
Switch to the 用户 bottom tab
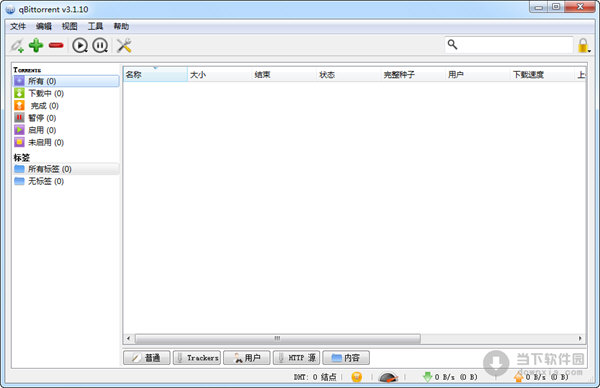point(247,358)
